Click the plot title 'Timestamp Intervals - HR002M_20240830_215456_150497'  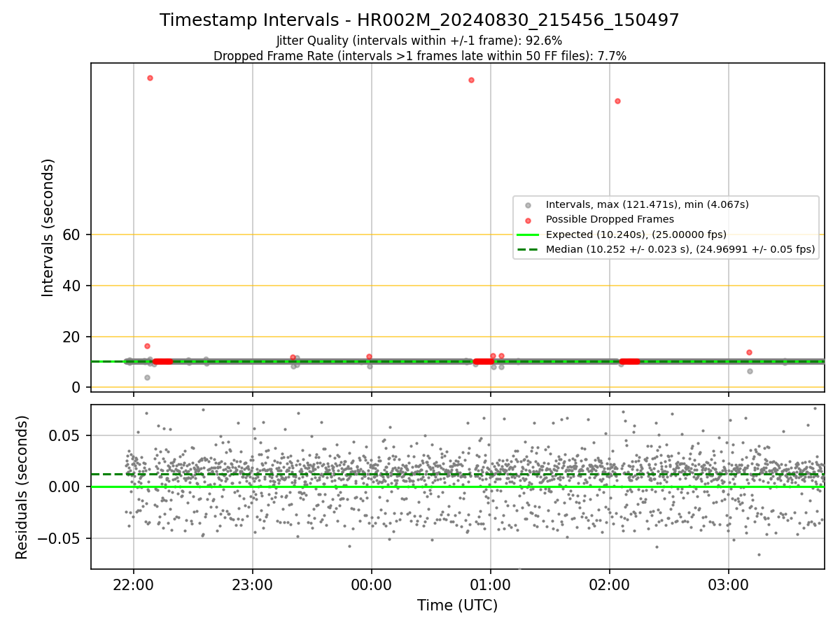coord(419,20)
